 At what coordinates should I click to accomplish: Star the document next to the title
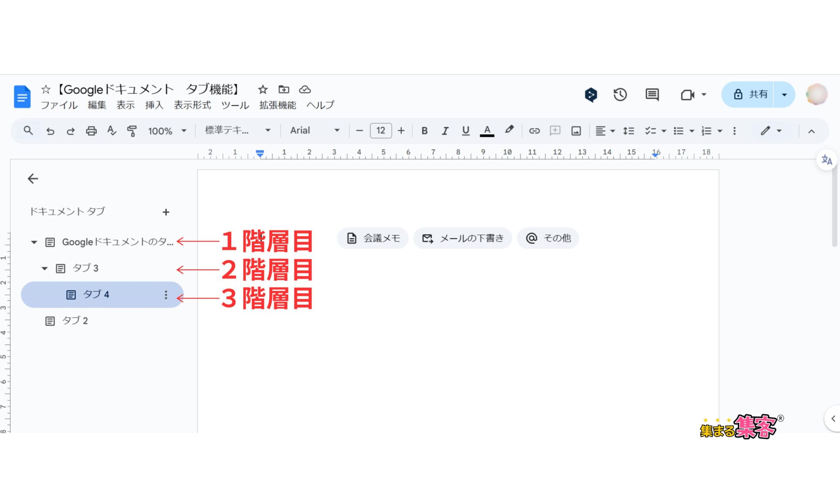(262, 89)
